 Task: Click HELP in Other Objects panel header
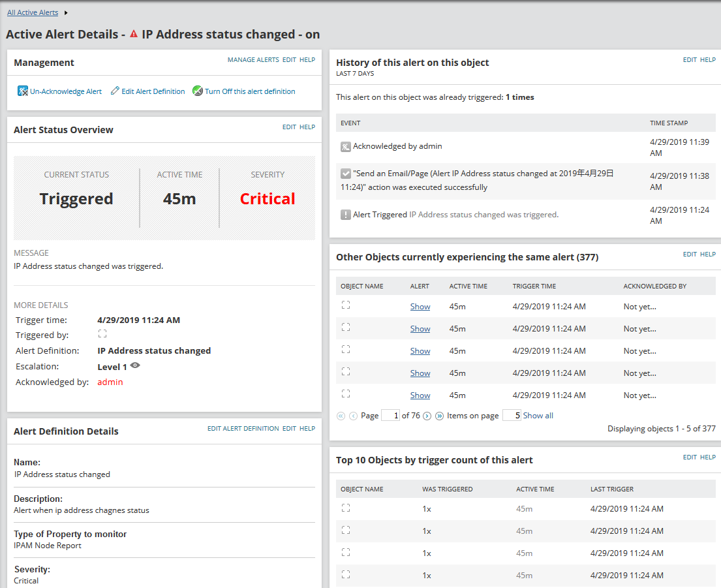pos(708,255)
